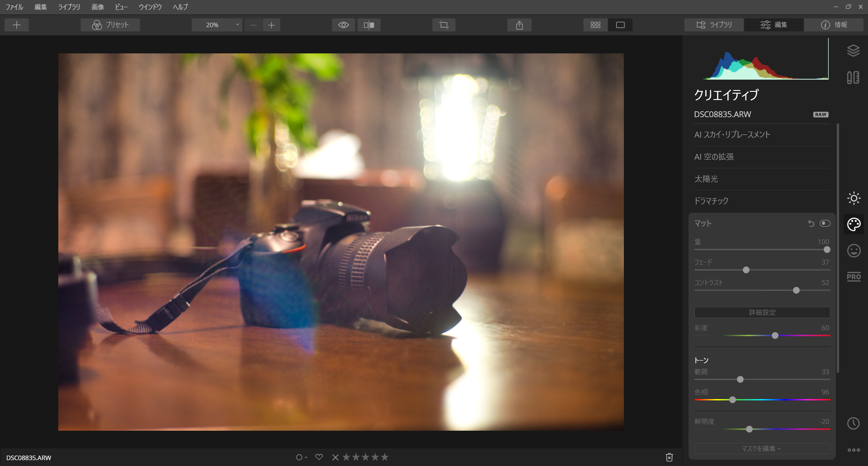Open the PRO tools category

click(854, 276)
